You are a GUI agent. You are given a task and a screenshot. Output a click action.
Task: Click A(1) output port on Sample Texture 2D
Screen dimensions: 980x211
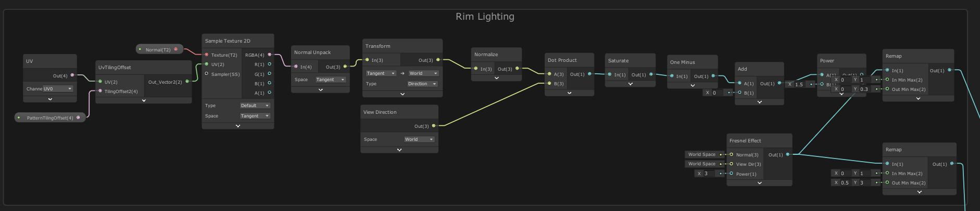[x=269, y=93]
